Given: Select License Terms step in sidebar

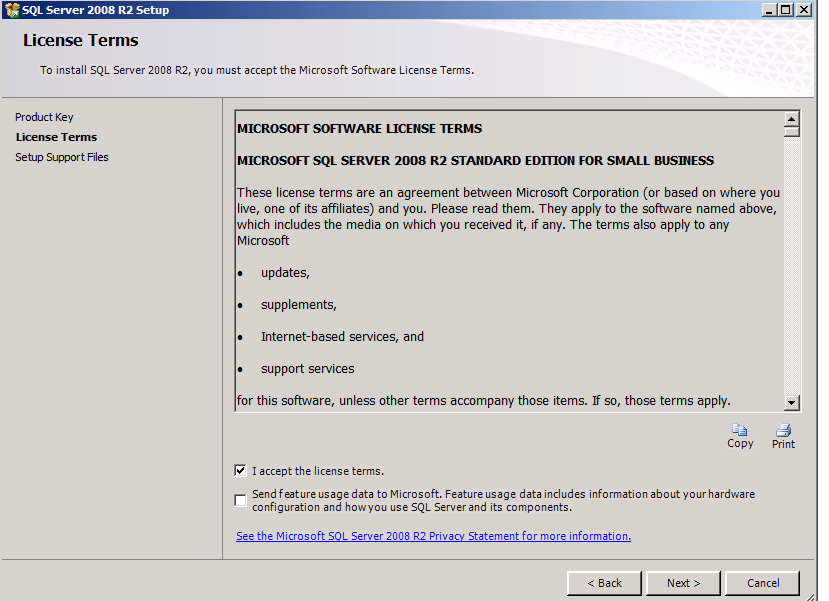Looking at the screenshot, I should click(x=57, y=137).
